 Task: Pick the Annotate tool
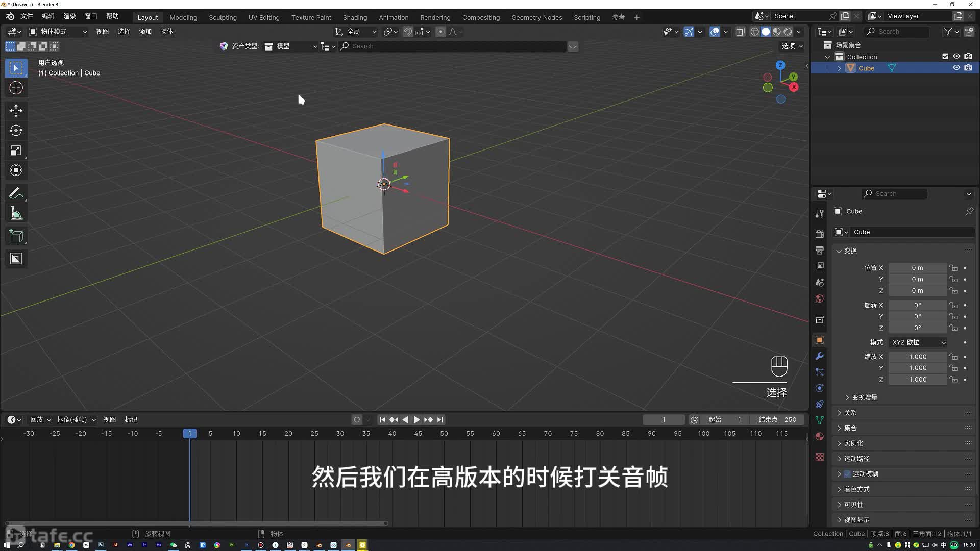16,193
